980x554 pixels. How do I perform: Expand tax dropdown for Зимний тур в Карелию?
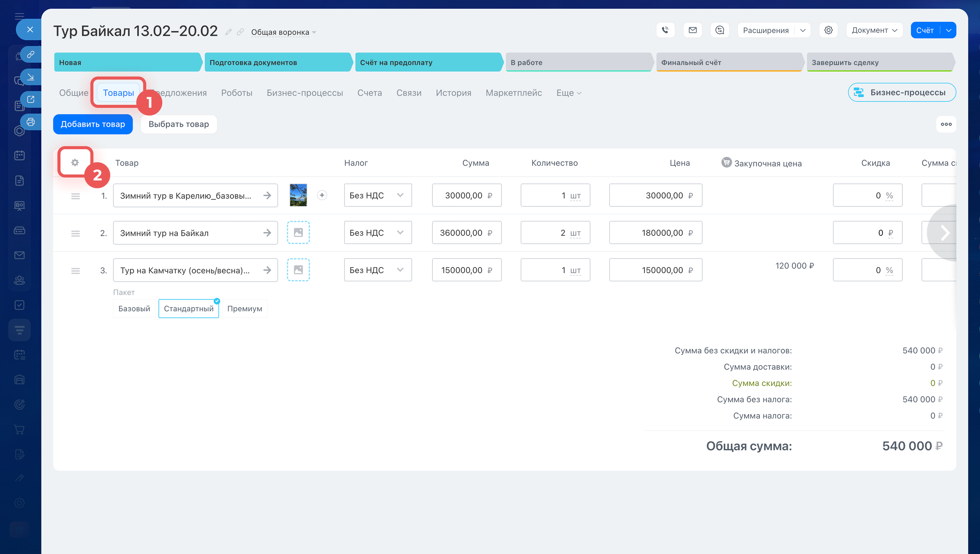click(x=377, y=195)
